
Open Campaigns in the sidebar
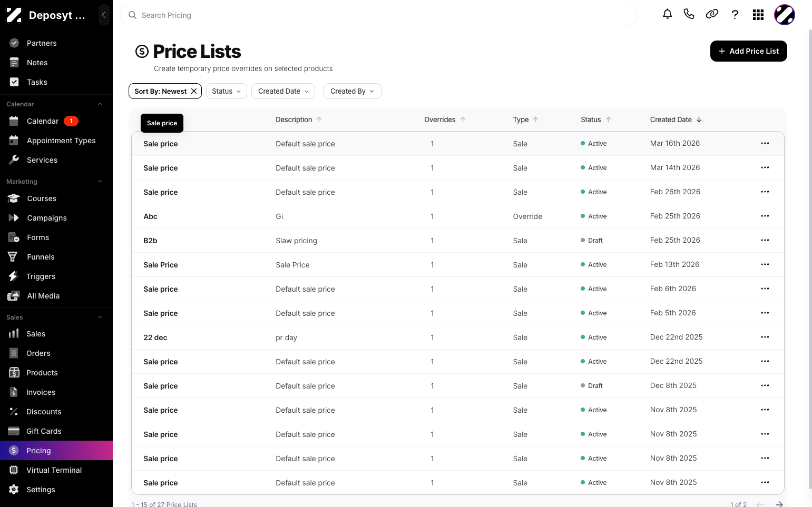pyautogui.click(x=56, y=218)
